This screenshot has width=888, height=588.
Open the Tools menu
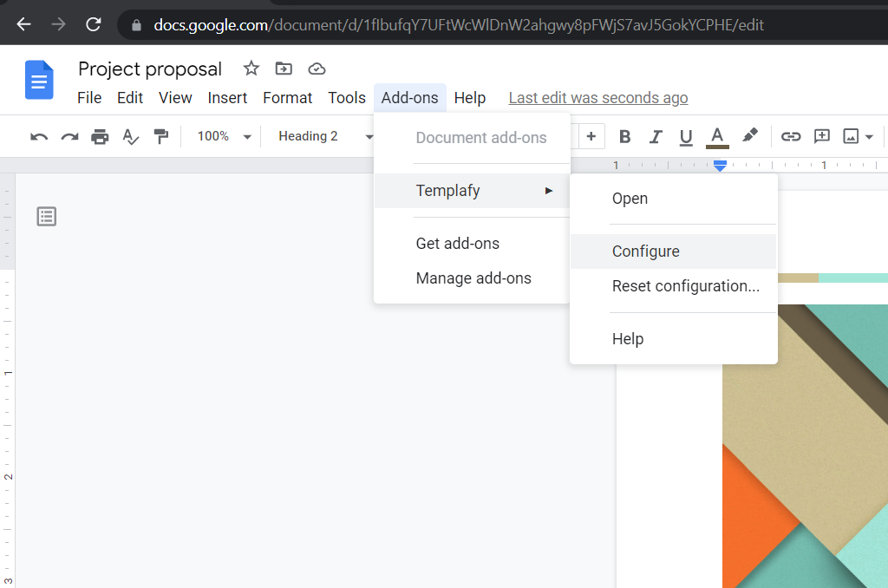(347, 98)
